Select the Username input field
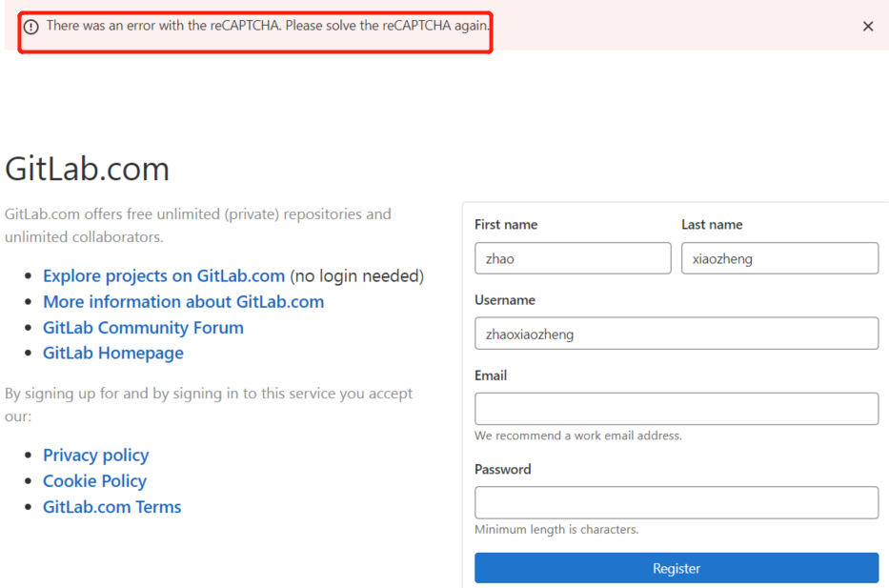This screenshot has width=889, height=588. pos(677,334)
